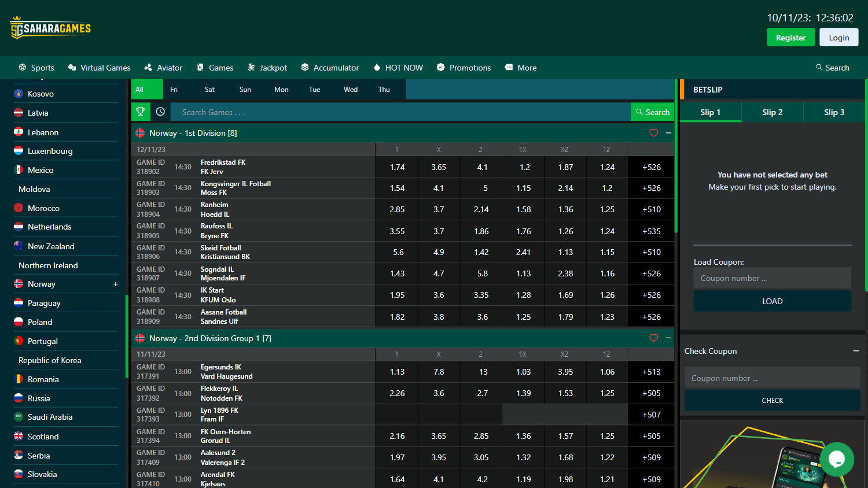The width and height of the screenshot is (868, 488).
Task: Collapse Norway 1st Division section
Action: tap(668, 133)
